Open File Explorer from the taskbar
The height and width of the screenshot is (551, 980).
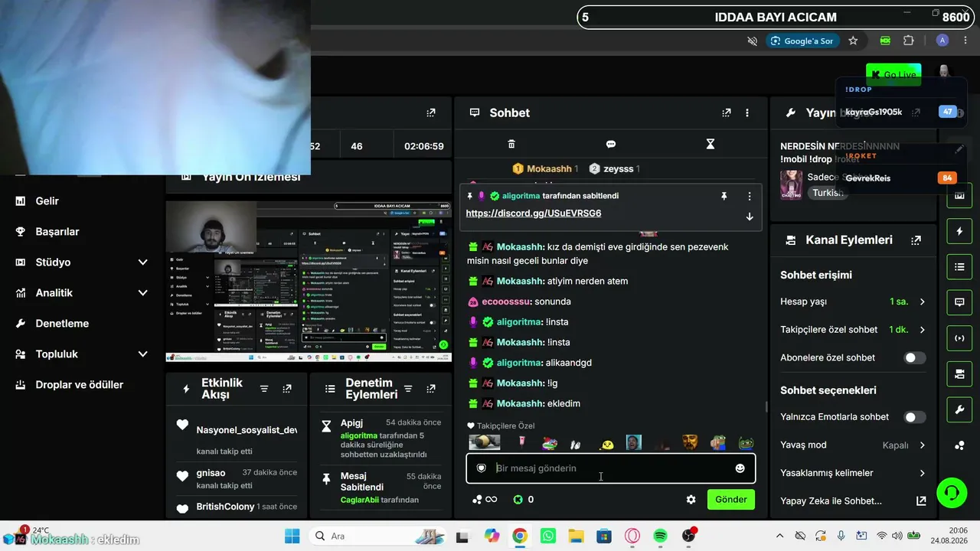click(x=576, y=536)
